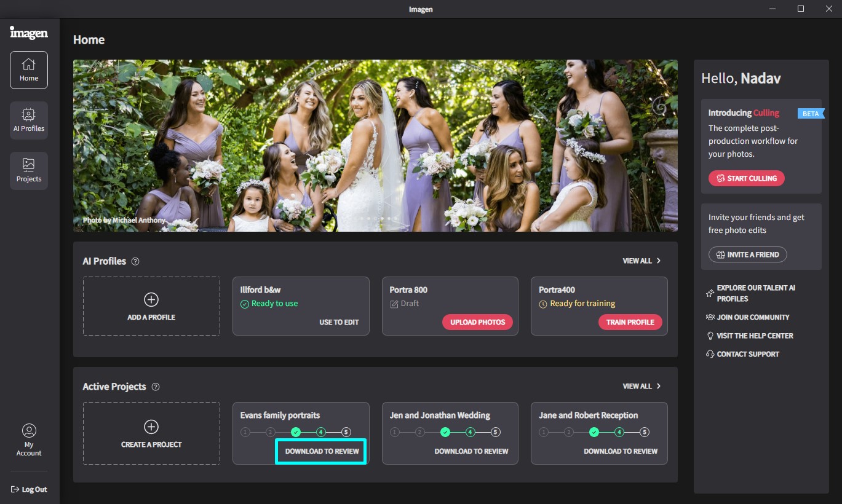Open the Jen and Jonathan Wedding title
842x504 pixels.
440,415
